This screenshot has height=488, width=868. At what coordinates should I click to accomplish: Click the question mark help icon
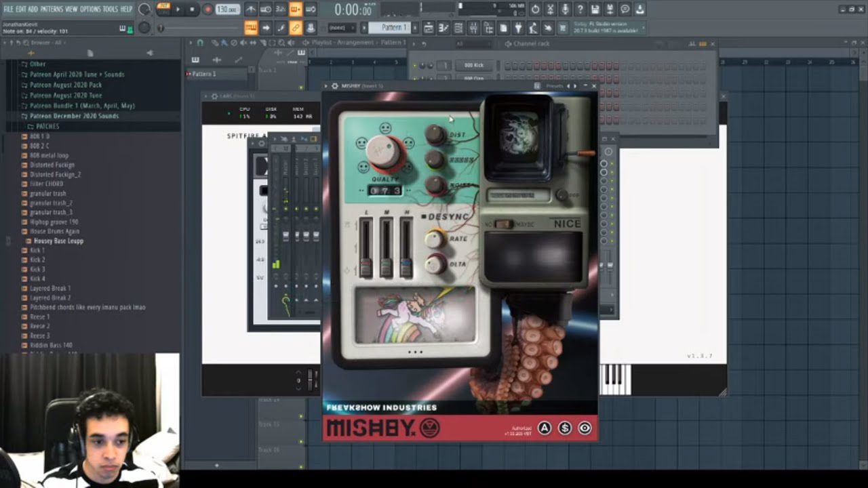(x=580, y=9)
